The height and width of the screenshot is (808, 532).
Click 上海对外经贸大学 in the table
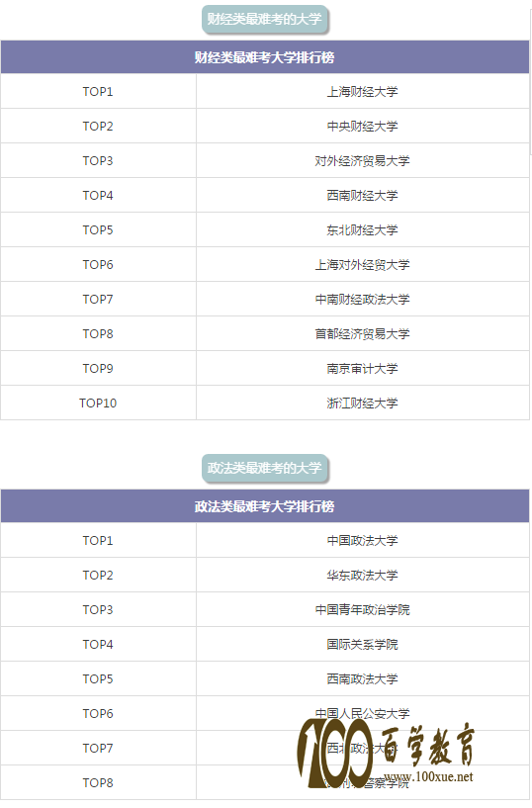(363, 264)
